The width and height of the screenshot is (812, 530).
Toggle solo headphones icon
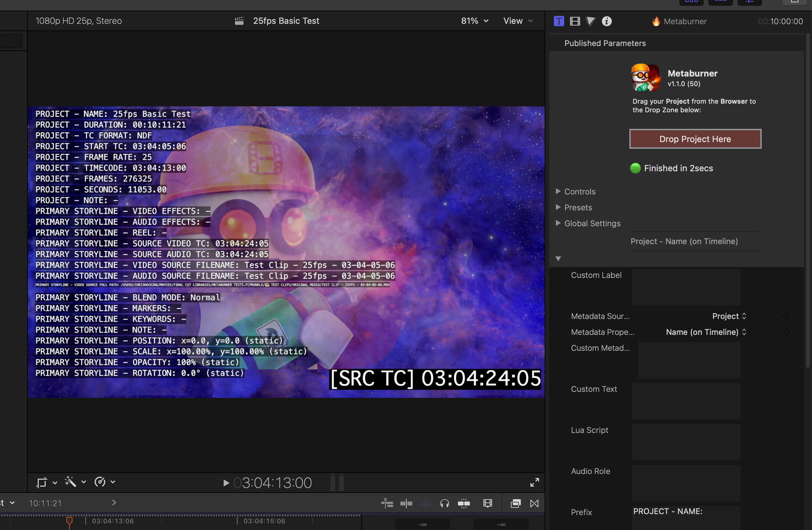pyautogui.click(x=445, y=503)
